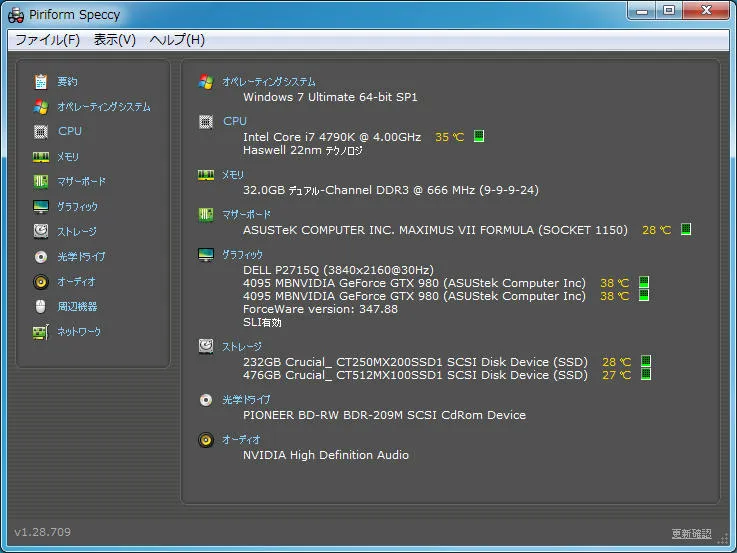737x553 pixels.
Task: Click Haswell 22nm テクノロジ text
Action: (303, 150)
